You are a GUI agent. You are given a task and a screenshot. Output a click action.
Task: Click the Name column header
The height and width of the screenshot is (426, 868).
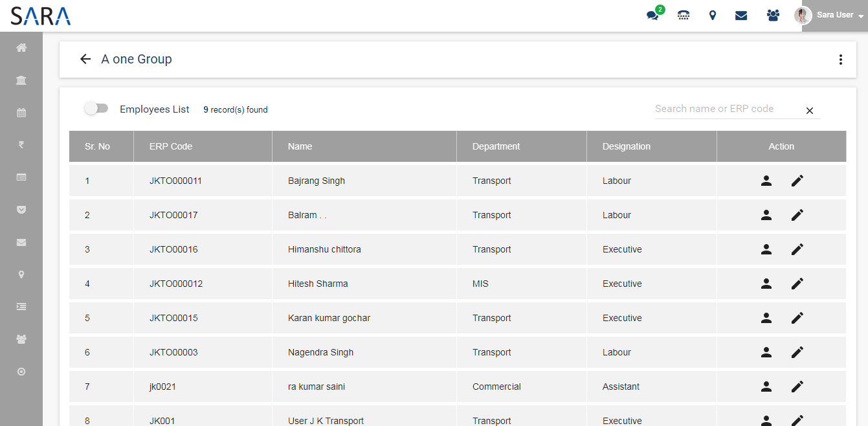pyautogui.click(x=300, y=146)
